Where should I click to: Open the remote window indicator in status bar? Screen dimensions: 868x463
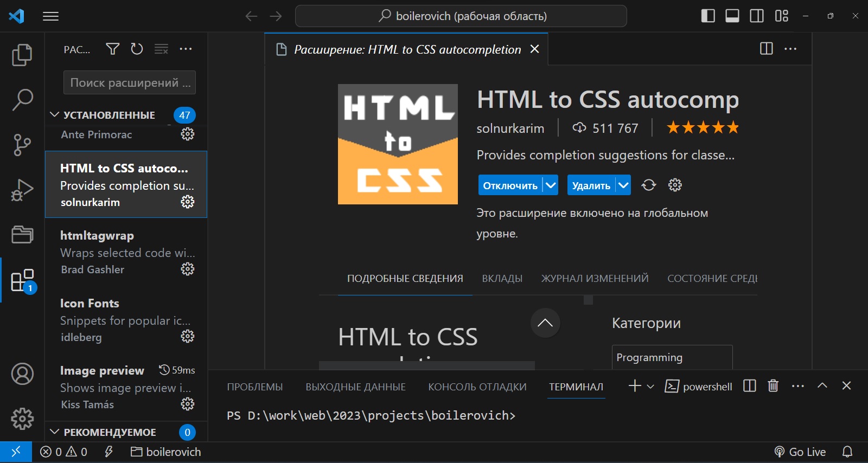click(x=16, y=452)
